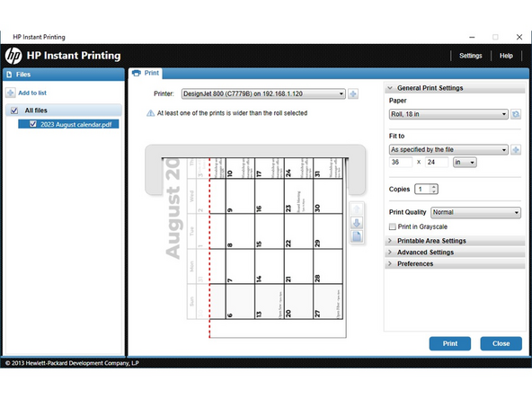532x399 pixels.
Task: Uncheck 2023 August calendar.pdf
Action: point(33,124)
